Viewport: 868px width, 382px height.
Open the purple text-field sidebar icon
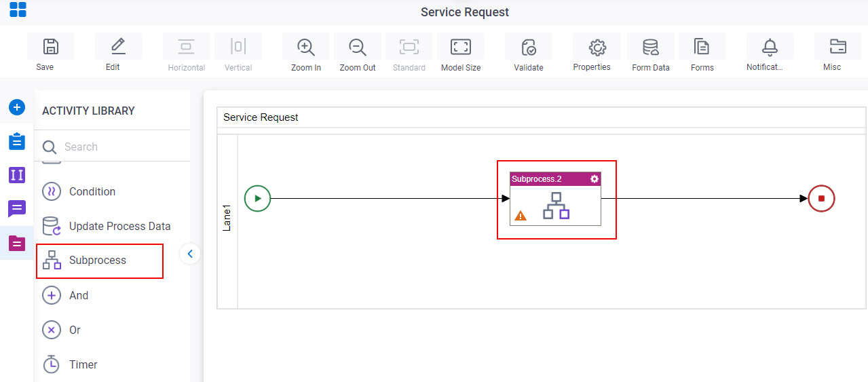(17, 175)
